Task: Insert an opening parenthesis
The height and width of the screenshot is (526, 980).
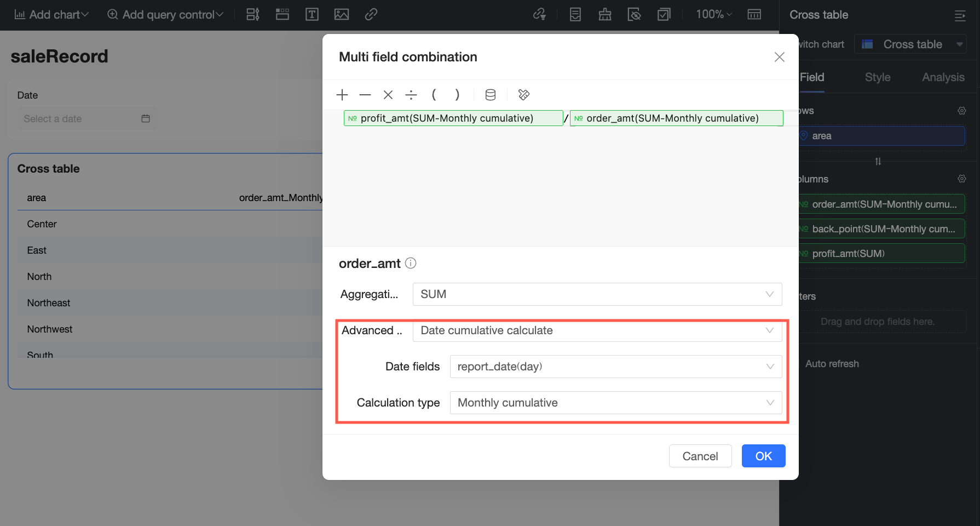Action: 434,95
